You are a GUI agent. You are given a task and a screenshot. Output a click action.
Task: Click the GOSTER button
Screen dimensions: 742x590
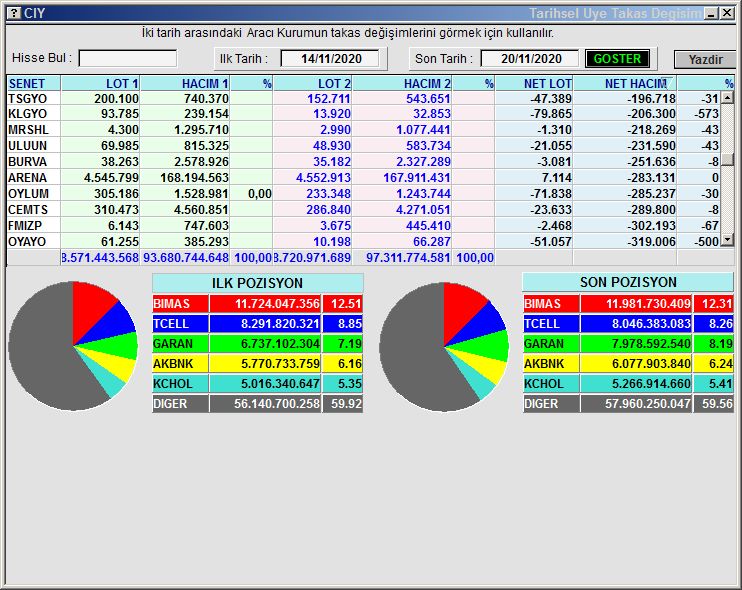point(617,59)
